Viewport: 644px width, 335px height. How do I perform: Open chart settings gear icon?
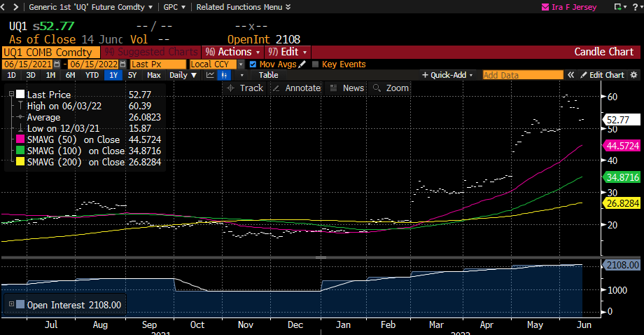(634, 75)
